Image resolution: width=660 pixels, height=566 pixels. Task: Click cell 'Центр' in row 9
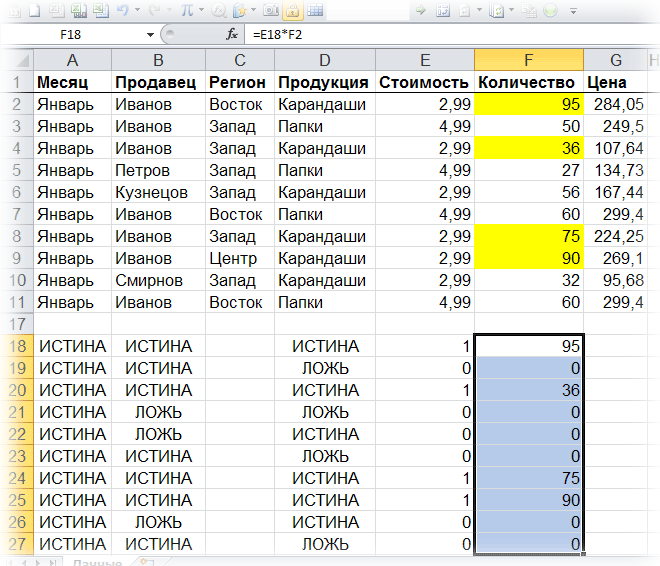pos(240,258)
